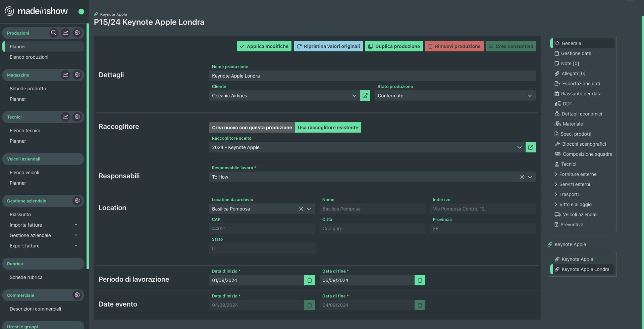Image resolution: width=644 pixels, height=329 pixels.
Task: Open the Responsabile lavoro dropdown arrow
Action: tap(530, 177)
